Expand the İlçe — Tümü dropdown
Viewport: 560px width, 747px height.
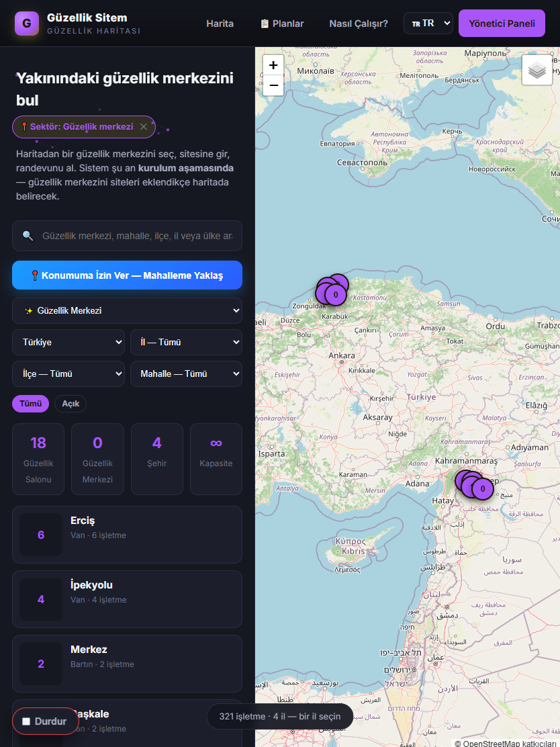click(x=68, y=374)
